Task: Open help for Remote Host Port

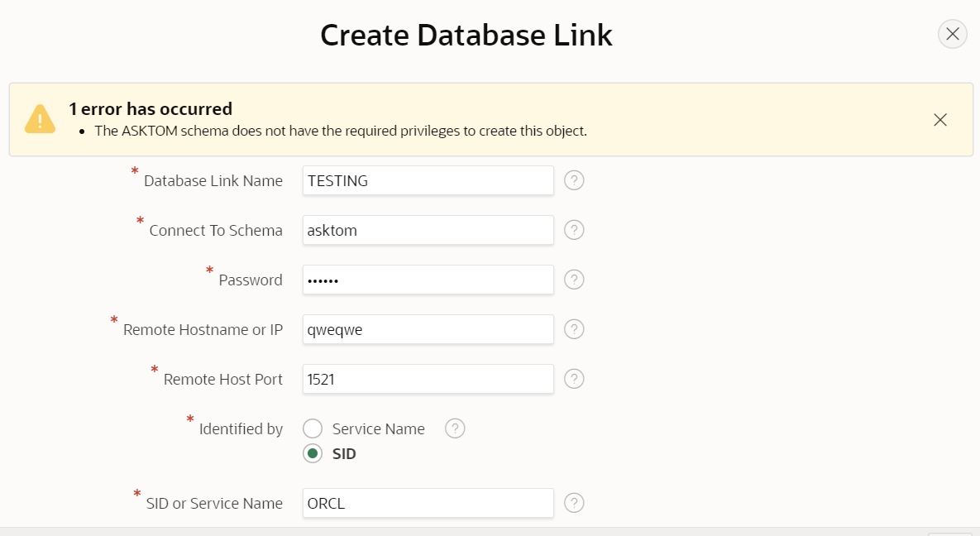Action: click(x=574, y=378)
